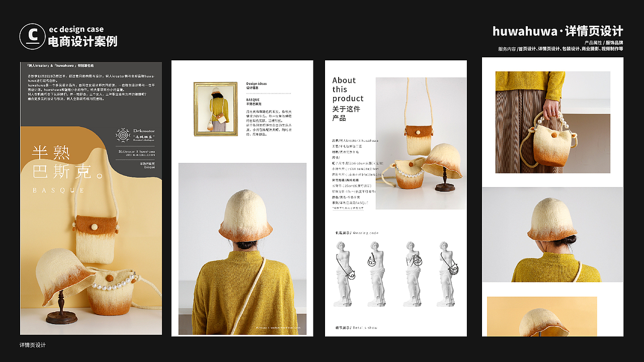Click the 'huwahuwa·详情页设计' header title
Viewport: 644px width, 362px height.
557,31
